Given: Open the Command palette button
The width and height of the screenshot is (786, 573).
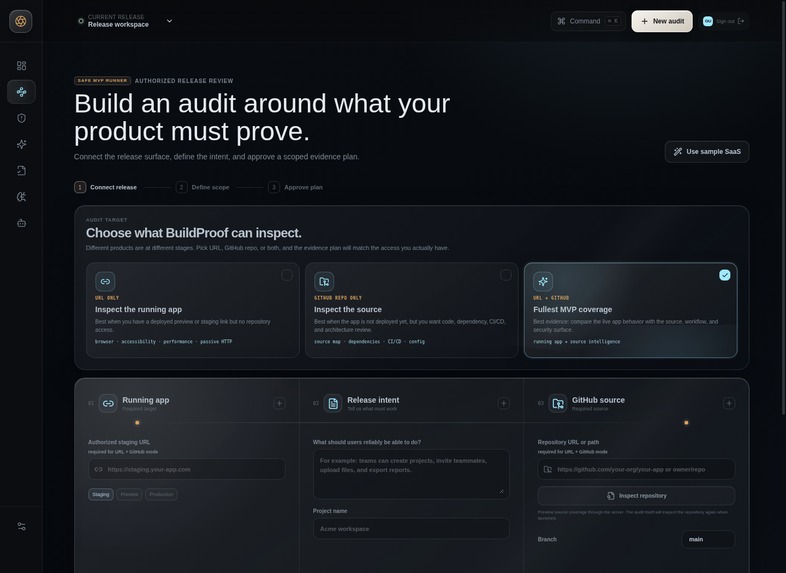Looking at the screenshot, I should coord(588,21).
